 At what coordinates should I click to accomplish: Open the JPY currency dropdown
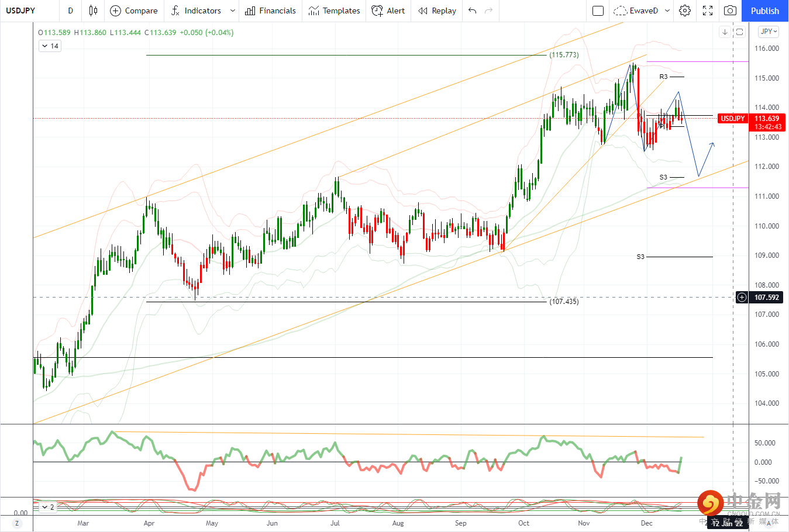[769, 32]
